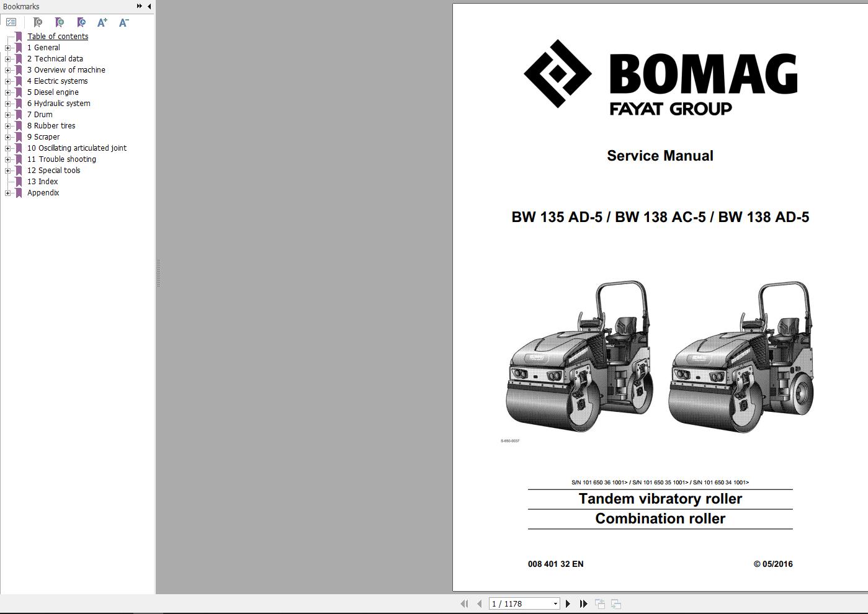Click the next view icon in navigation bar
The height and width of the screenshot is (614, 868).
616,603
